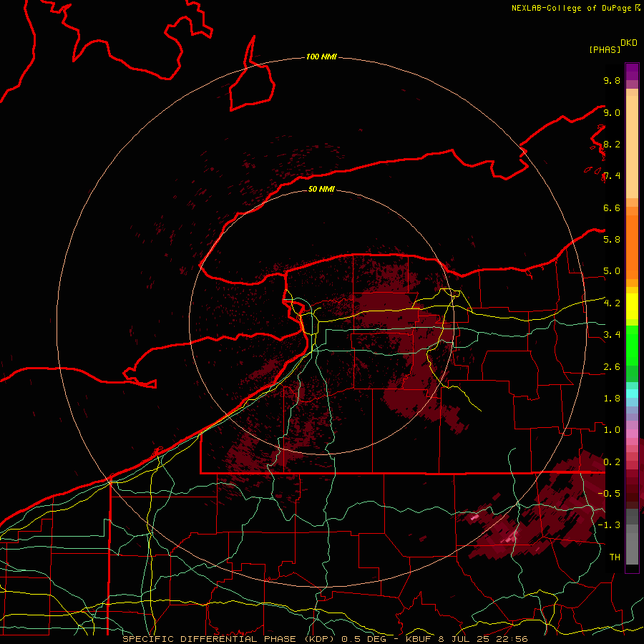
Task: Click the 100 NMI range ring label
Action: pyautogui.click(x=321, y=57)
